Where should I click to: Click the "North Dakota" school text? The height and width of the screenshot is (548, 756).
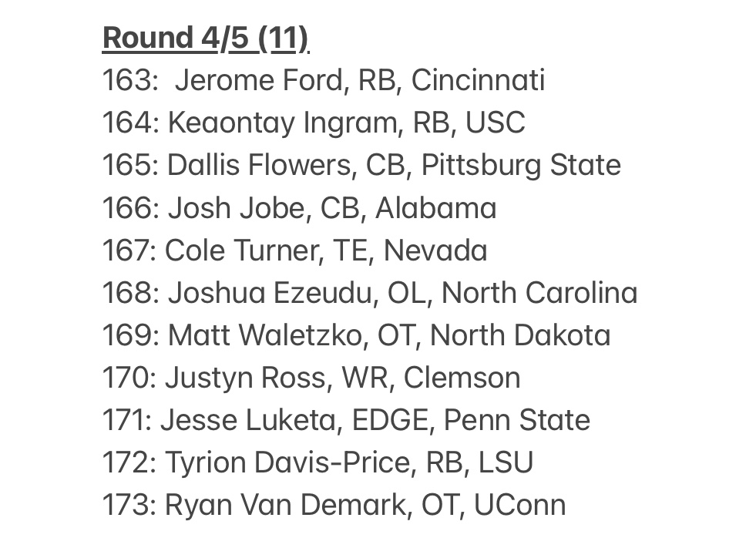(x=519, y=335)
